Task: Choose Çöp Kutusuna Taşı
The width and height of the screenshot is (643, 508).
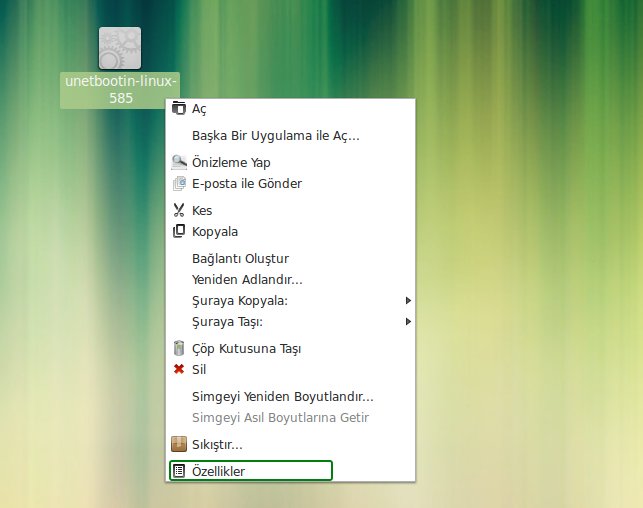Action: coord(290,349)
